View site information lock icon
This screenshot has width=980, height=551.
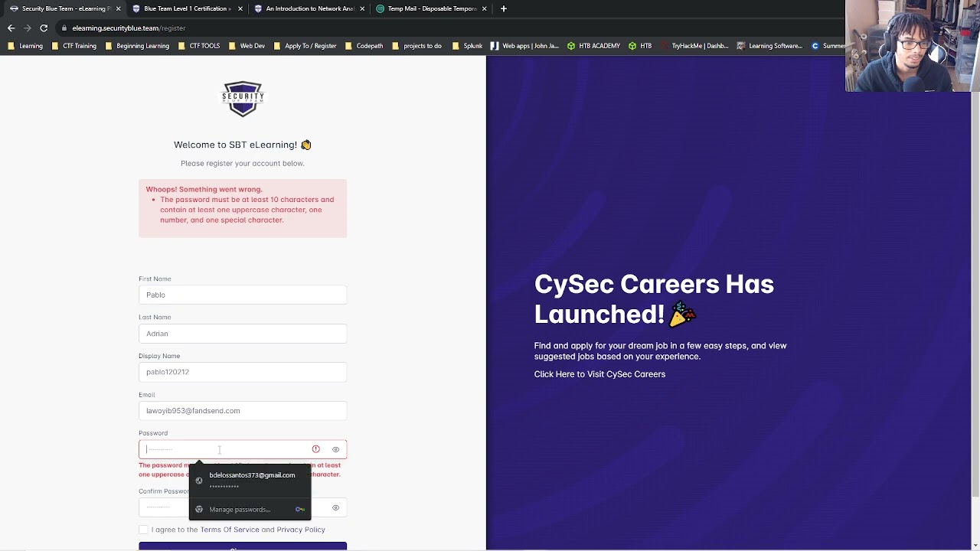[x=64, y=28]
